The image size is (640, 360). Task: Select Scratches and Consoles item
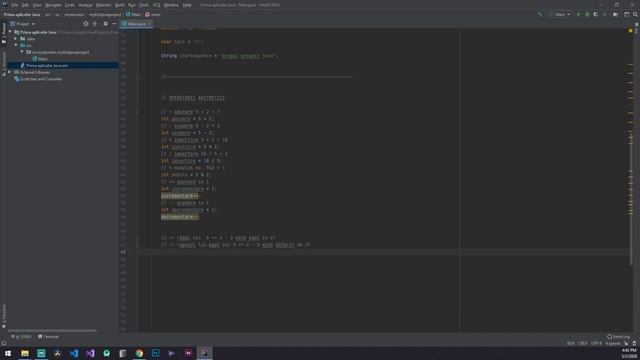click(x=38, y=79)
